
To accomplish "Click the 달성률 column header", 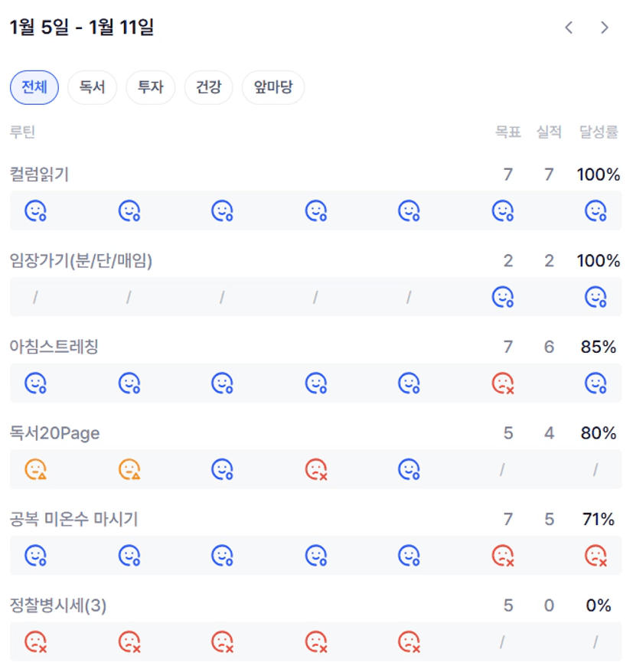I will coord(599,132).
